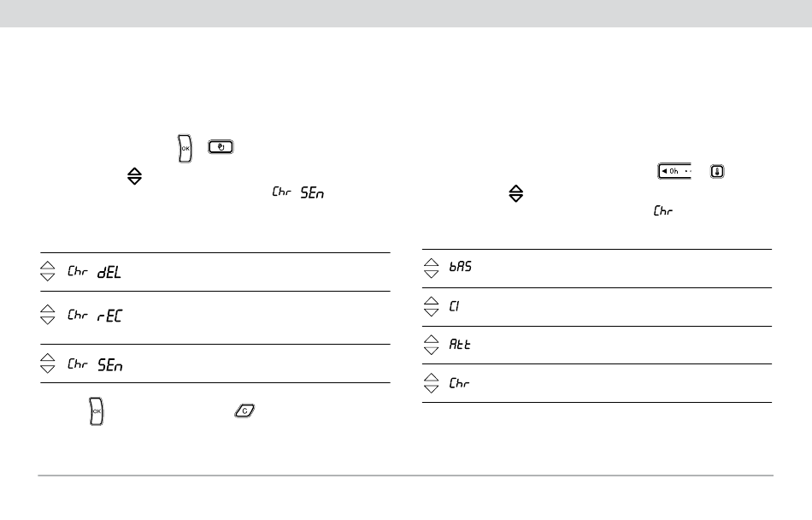
Task: Click the bold up/down arrows below the timer display
Action: click(515, 194)
